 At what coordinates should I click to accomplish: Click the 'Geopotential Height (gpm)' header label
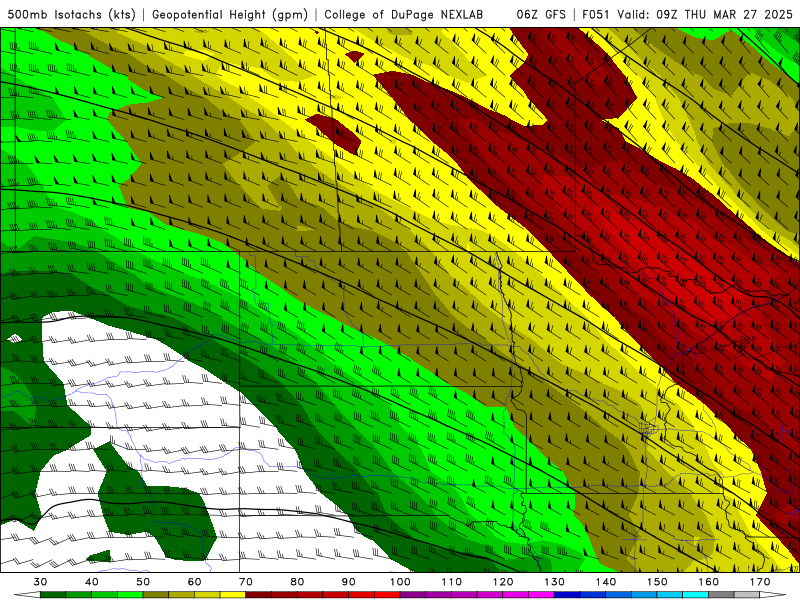click(x=230, y=15)
